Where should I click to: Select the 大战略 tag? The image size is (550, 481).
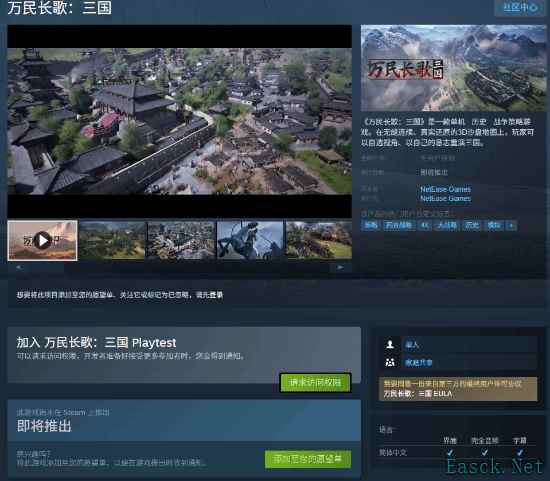click(447, 225)
